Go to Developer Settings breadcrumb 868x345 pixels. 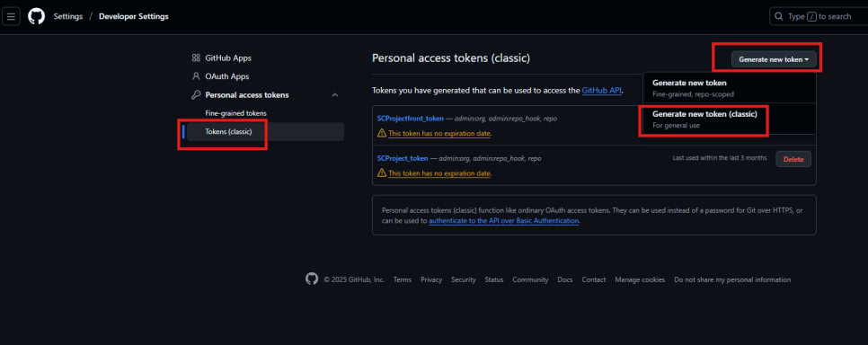pos(134,16)
